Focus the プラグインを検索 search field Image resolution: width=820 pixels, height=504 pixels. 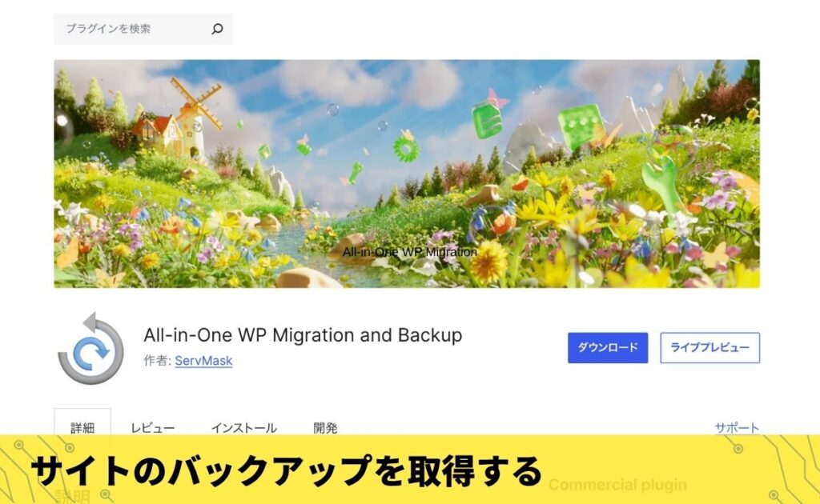143,29
